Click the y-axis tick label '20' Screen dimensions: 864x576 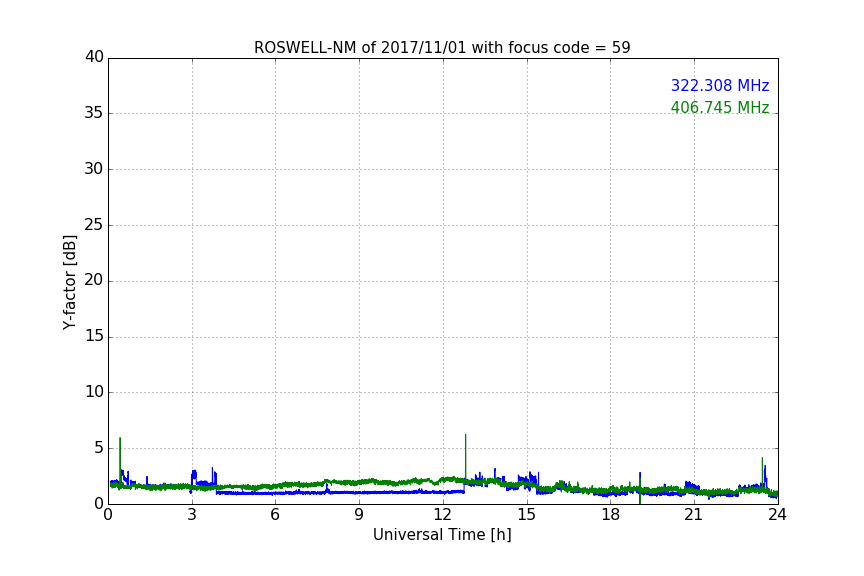[x=94, y=280]
